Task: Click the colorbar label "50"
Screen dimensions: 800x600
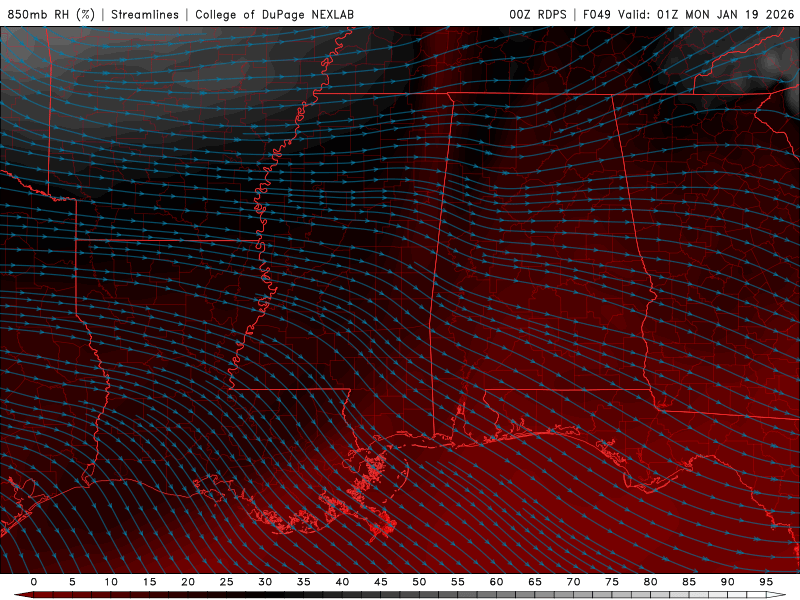Action: click(x=419, y=582)
